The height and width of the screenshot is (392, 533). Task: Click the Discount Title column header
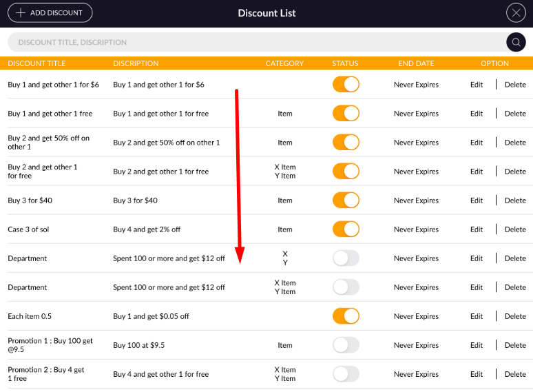click(x=36, y=63)
